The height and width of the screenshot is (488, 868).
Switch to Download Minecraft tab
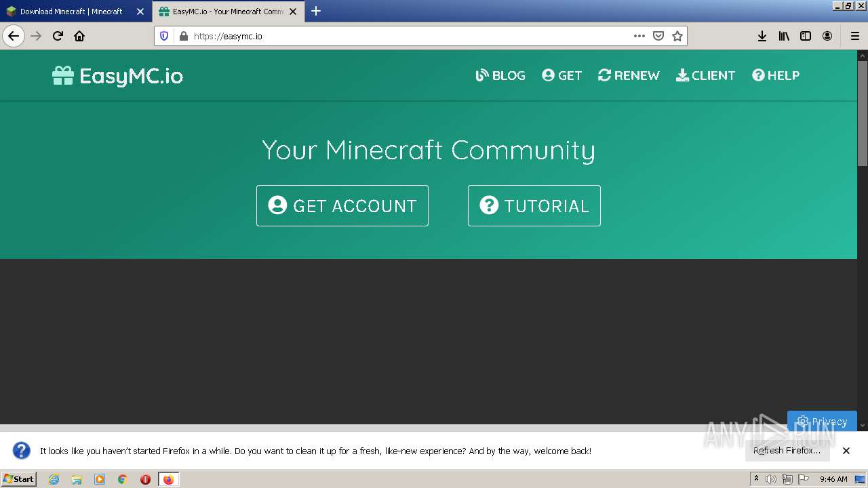(x=71, y=12)
